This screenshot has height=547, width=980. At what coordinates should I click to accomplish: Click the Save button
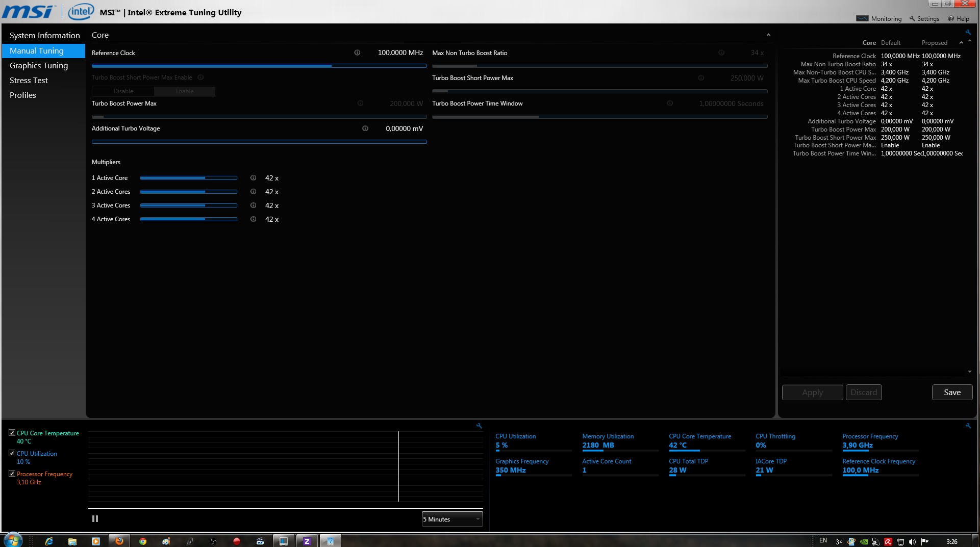pos(952,392)
